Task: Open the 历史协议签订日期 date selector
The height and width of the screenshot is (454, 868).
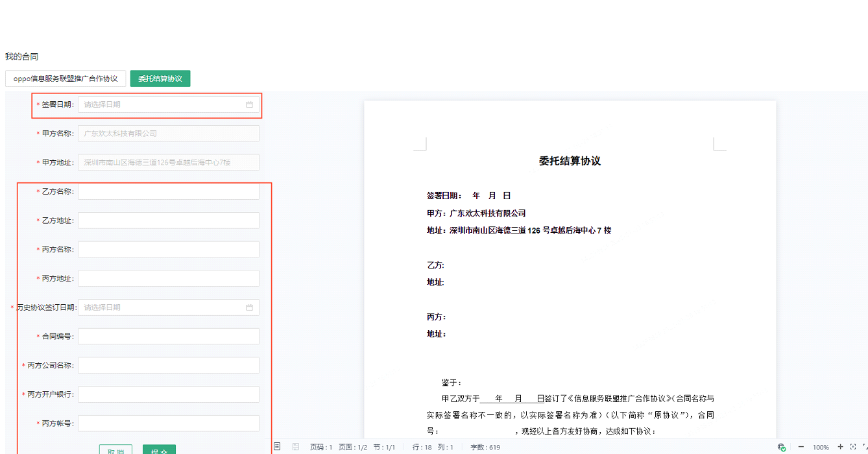Action: tap(169, 307)
